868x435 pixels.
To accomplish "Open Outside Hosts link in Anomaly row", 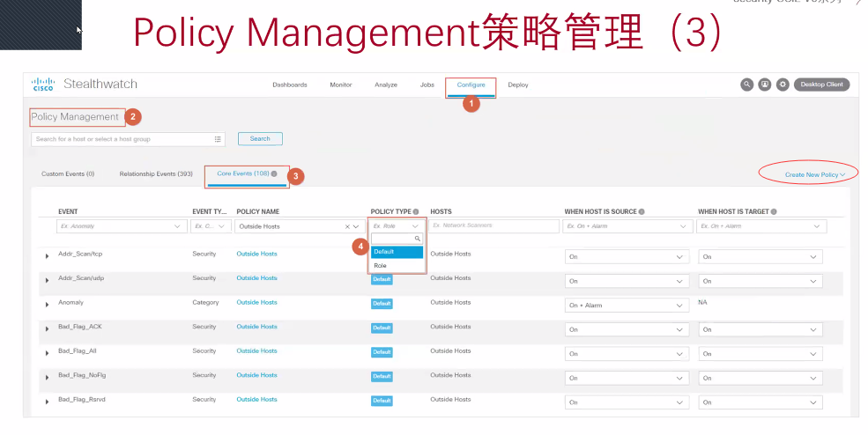I will click(x=256, y=302).
